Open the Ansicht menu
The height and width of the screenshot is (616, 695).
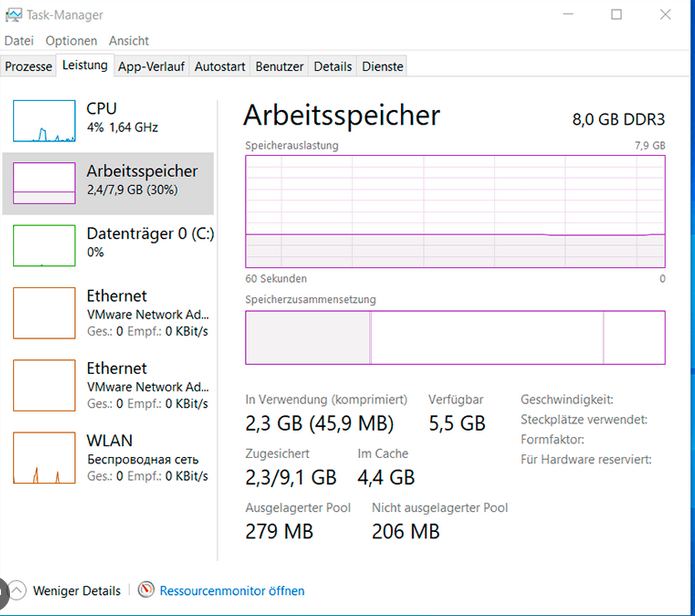click(129, 41)
